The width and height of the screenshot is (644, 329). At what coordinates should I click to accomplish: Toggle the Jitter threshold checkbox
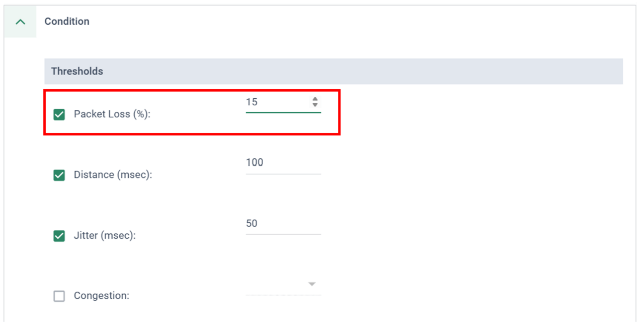pos(59,235)
